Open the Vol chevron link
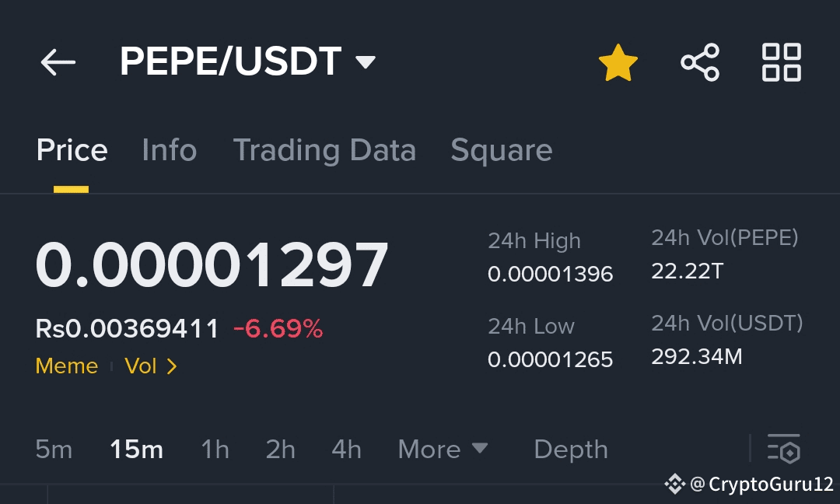Image resolution: width=840 pixels, height=504 pixels. (x=151, y=366)
